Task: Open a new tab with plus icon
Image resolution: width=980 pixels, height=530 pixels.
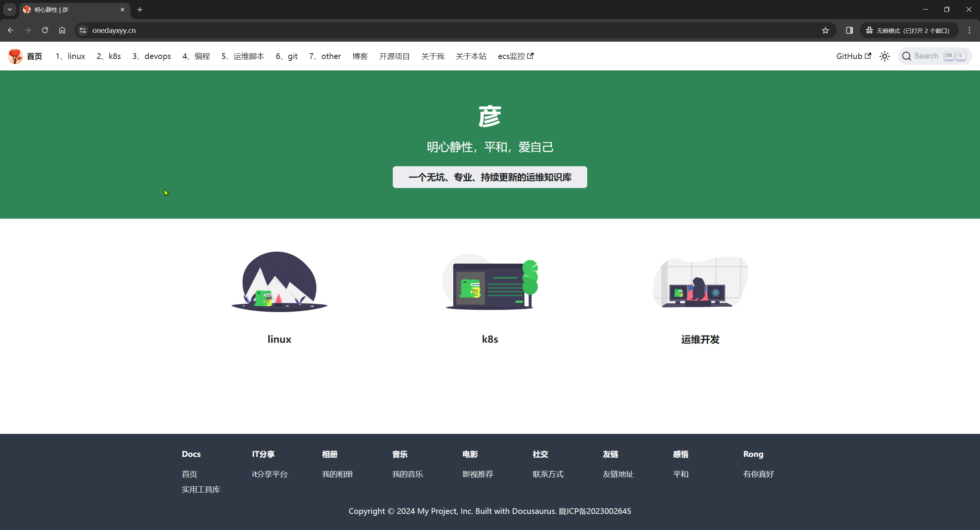Action: click(x=140, y=10)
